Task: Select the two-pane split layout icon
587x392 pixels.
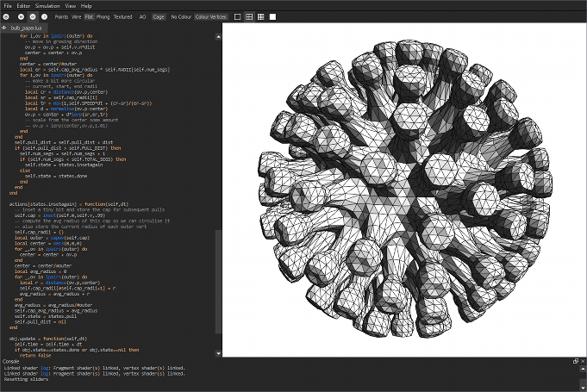Action: coord(249,16)
